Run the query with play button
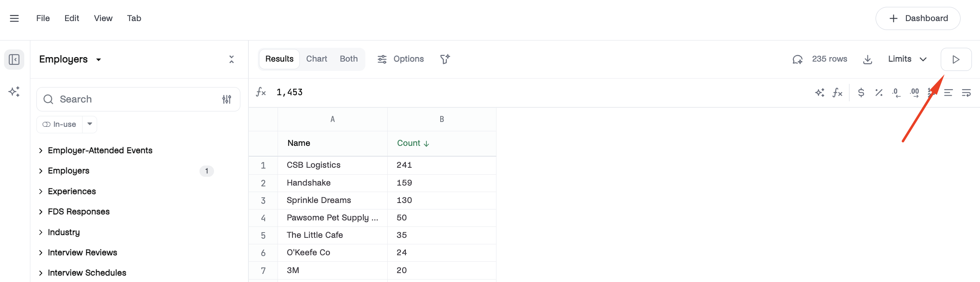Viewport: 980px width, 282px height. (x=956, y=59)
